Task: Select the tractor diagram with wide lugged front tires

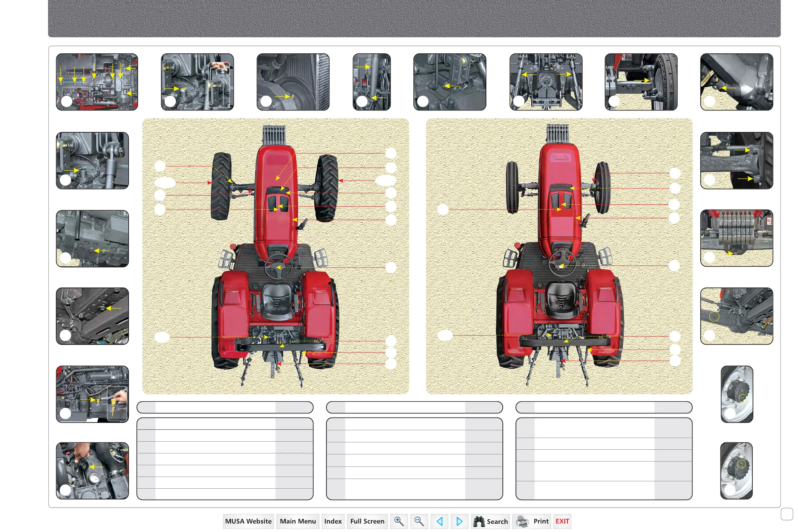Action: coord(275,256)
